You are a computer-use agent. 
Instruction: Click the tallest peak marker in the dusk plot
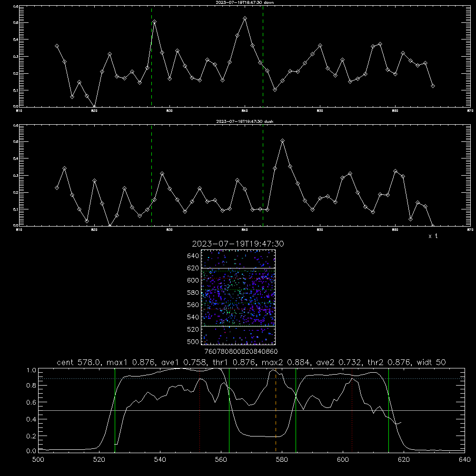(x=283, y=141)
